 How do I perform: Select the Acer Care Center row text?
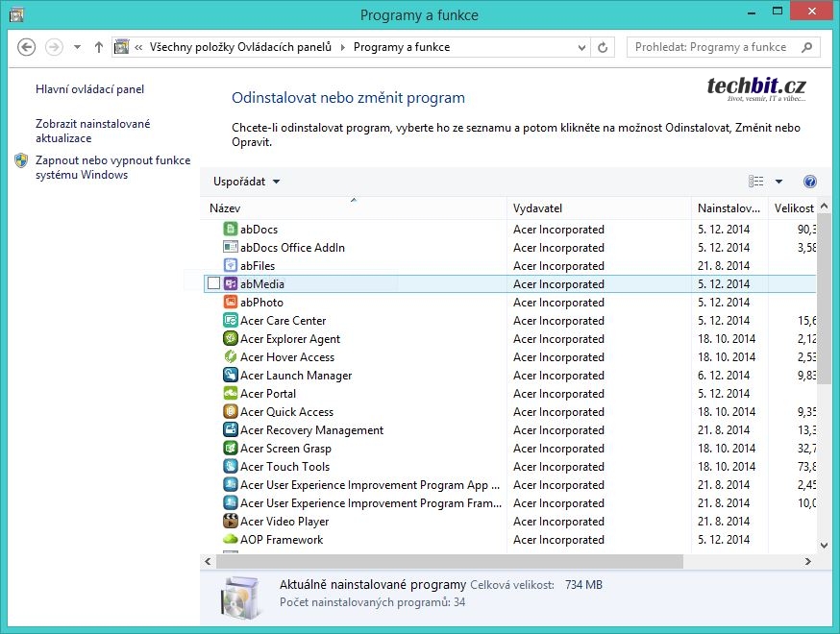point(283,320)
